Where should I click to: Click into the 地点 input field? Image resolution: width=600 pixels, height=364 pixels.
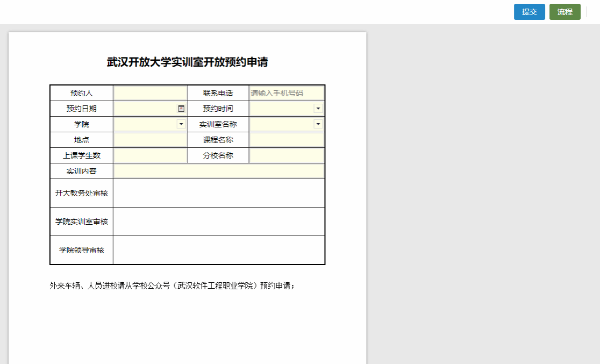pos(150,140)
